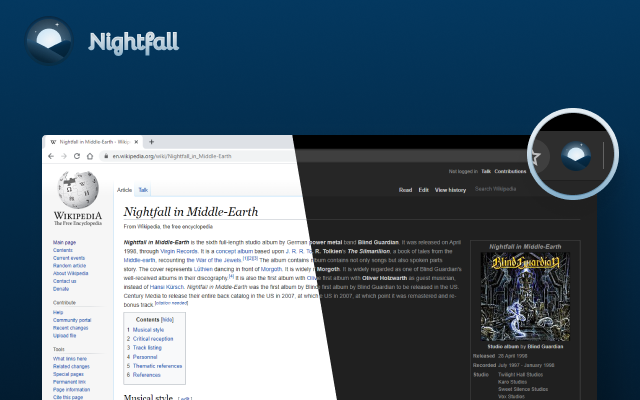Screen dimensions: 640x400
Task: Click the padlock icon in address bar
Action: click(x=106, y=156)
